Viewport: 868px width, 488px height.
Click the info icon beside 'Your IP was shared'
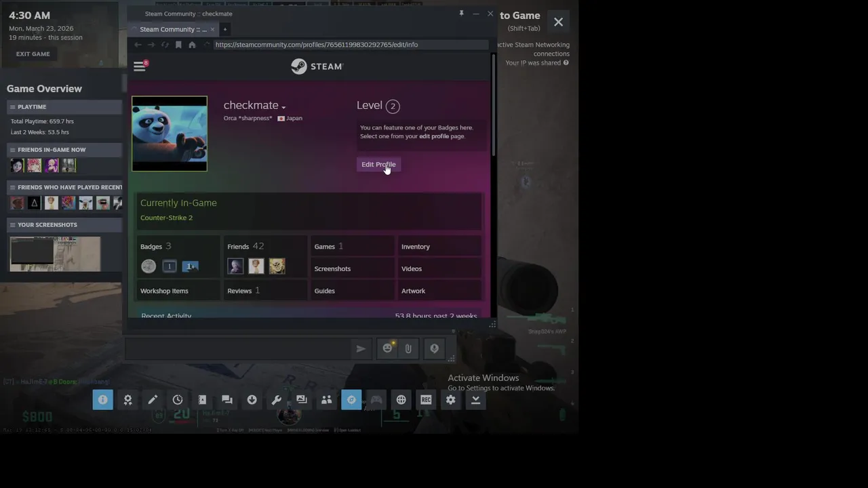[566, 63]
